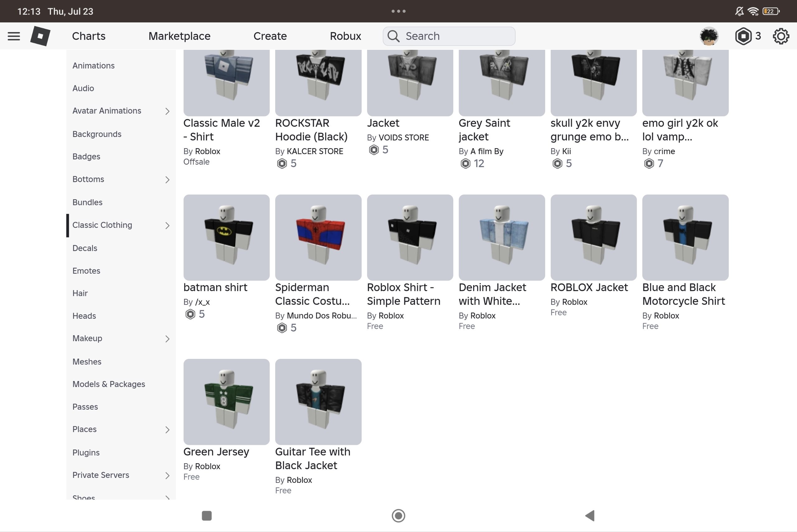The image size is (797, 532).
Task: Select the Decals category
Action: [x=85, y=248]
